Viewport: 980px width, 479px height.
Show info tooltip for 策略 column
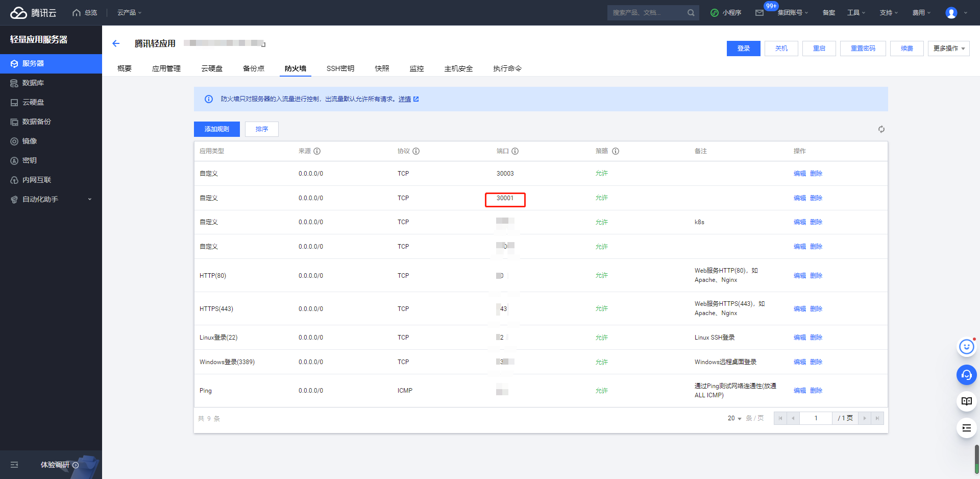click(x=616, y=151)
